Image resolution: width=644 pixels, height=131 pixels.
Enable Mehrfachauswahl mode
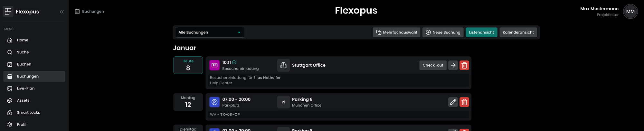coord(396,32)
